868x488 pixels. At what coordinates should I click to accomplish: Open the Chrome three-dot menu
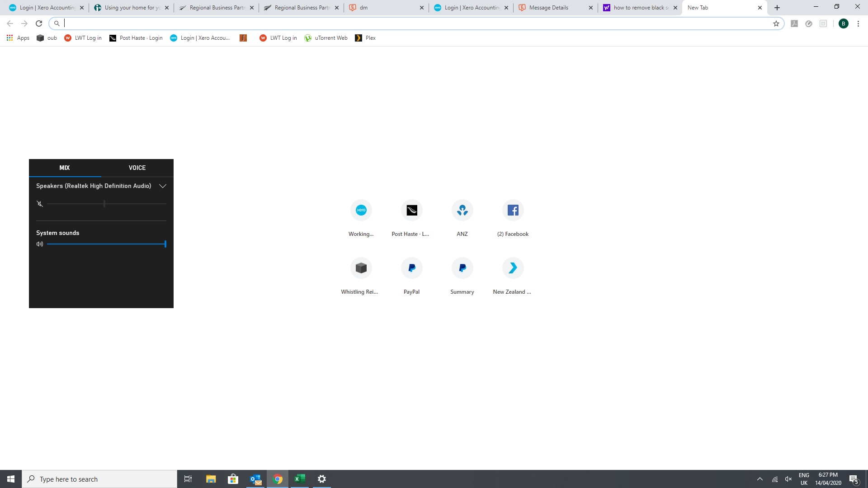(858, 23)
